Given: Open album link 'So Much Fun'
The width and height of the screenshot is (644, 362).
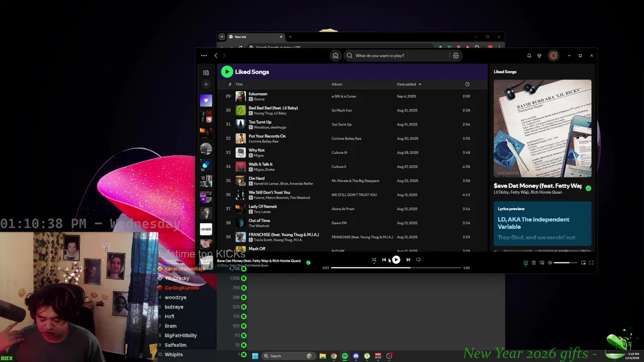Looking at the screenshot, I should (x=342, y=111).
